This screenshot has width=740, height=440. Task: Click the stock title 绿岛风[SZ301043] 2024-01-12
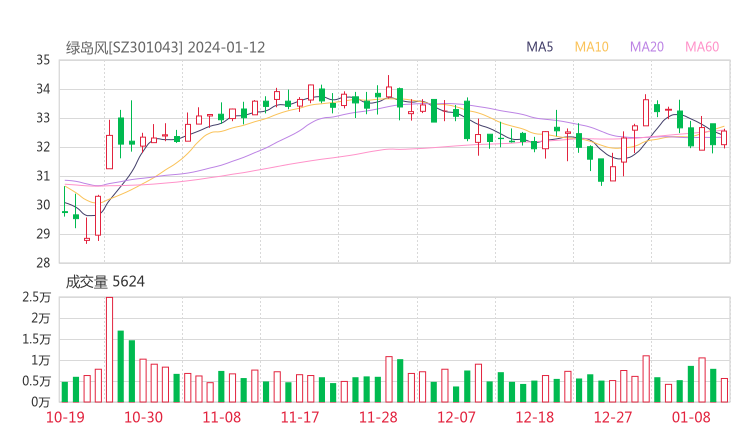click(165, 48)
